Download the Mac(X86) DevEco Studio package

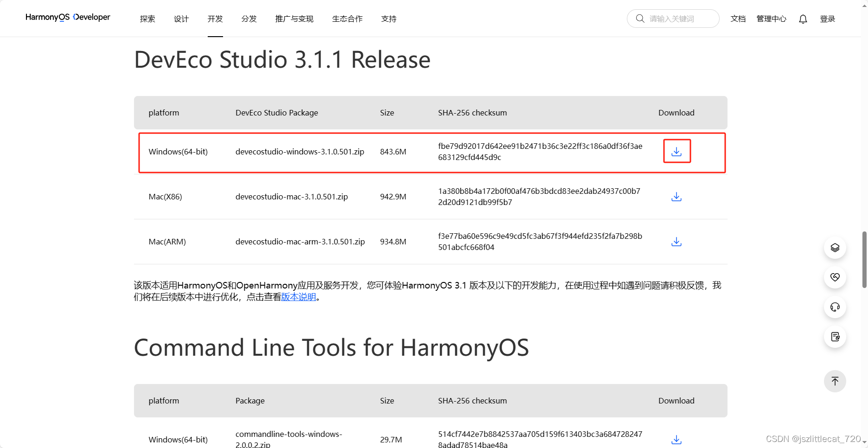677,197
